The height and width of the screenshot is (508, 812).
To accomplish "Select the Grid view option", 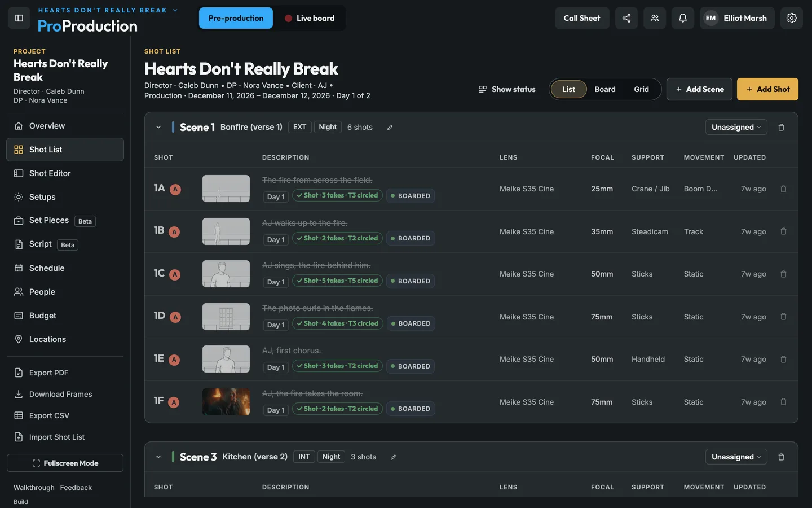I will coord(641,89).
